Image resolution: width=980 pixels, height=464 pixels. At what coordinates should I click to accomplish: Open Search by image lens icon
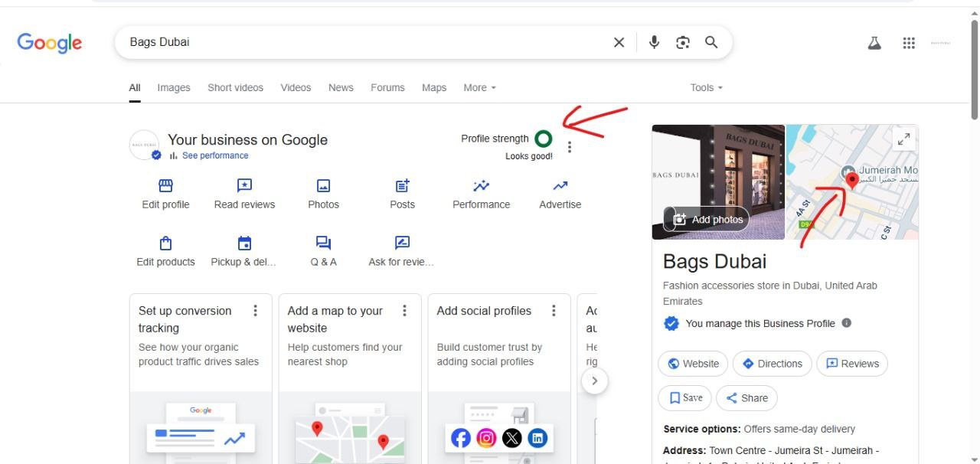click(x=683, y=42)
